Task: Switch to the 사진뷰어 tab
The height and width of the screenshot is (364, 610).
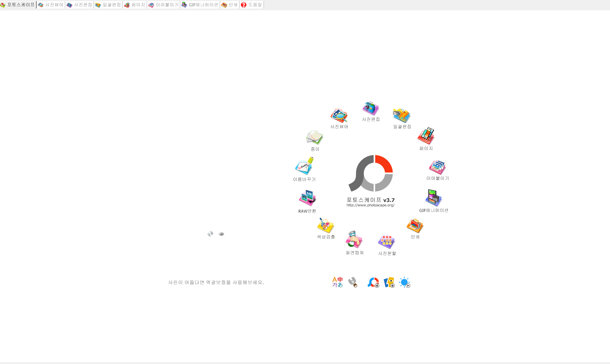Action: 51,5
